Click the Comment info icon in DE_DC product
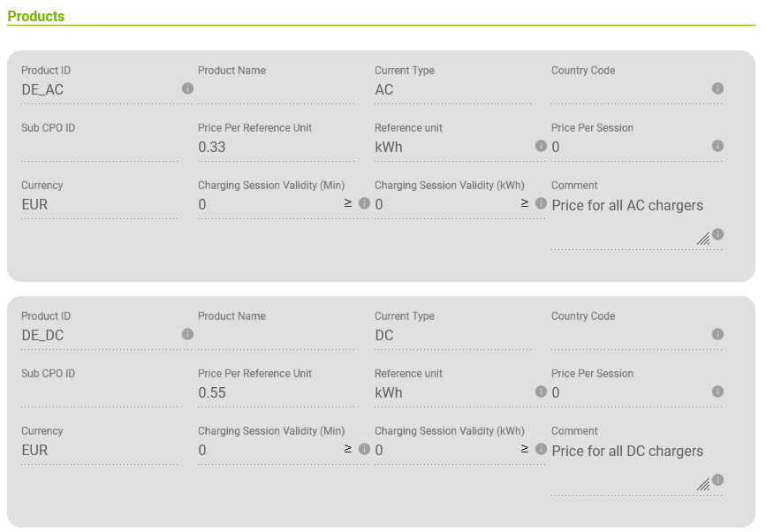The image size is (766, 532). coord(717,480)
